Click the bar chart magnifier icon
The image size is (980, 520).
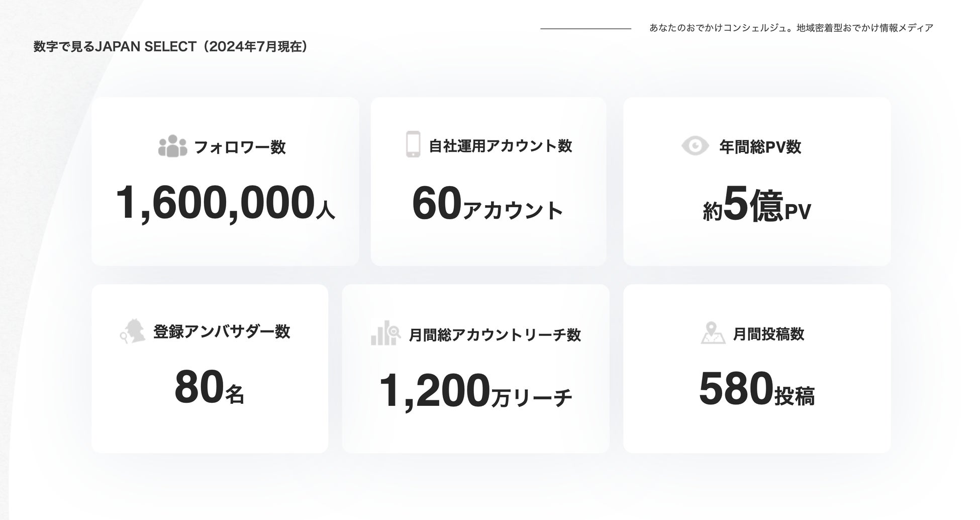pos(385,333)
